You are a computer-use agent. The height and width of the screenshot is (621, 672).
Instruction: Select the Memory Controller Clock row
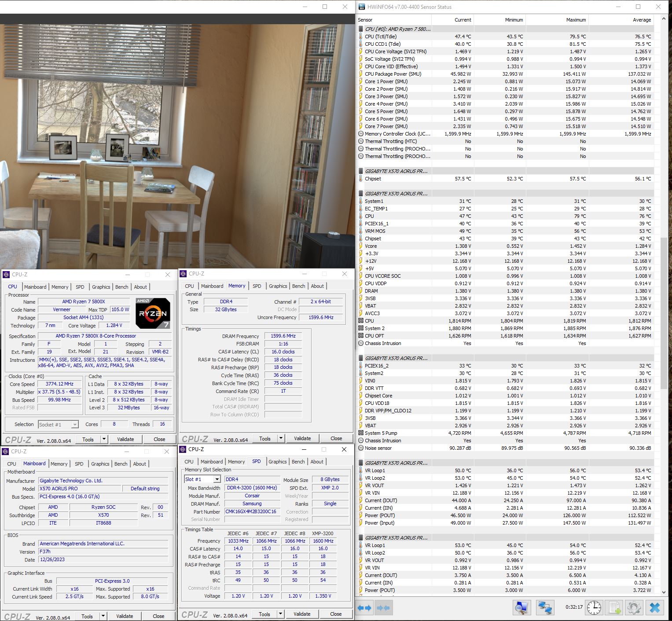[x=505, y=134]
